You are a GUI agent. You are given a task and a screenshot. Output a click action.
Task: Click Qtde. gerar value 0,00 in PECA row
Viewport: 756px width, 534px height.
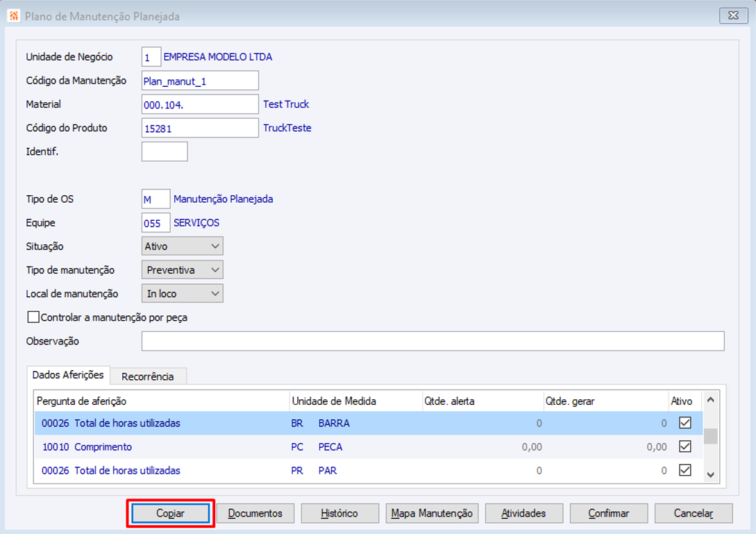[657, 447]
